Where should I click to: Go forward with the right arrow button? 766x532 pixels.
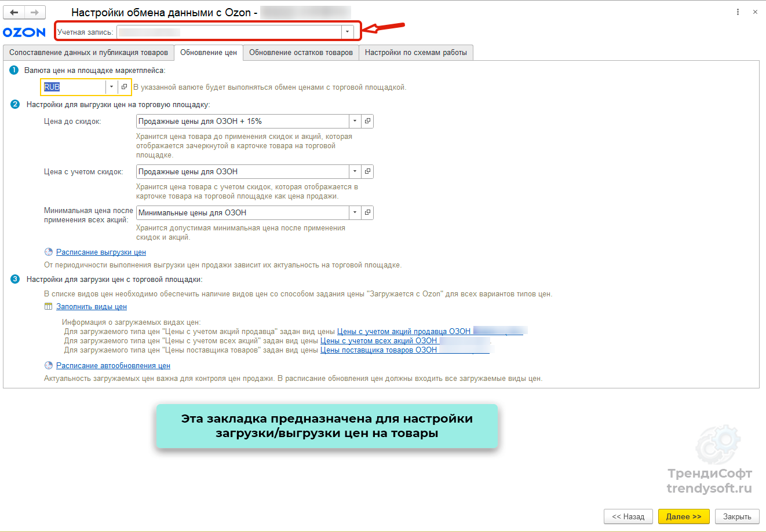(35, 12)
